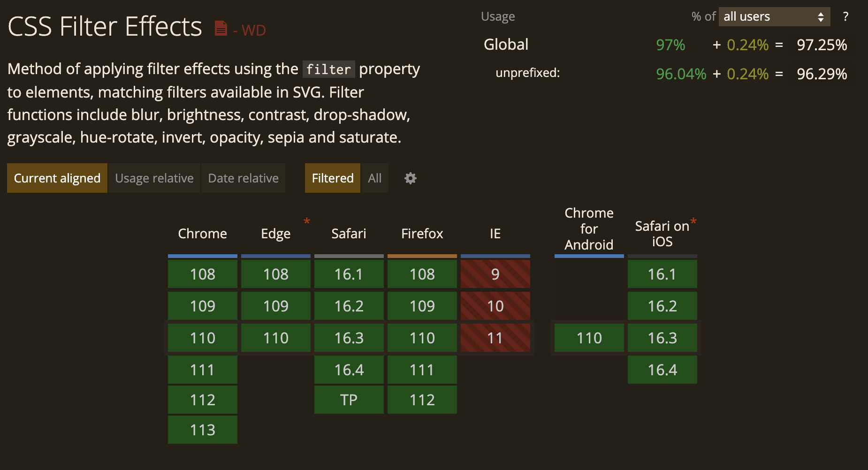This screenshot has height=470, width=868.
Task: Switch to Usage relative view
Action: tap(154, 178)
